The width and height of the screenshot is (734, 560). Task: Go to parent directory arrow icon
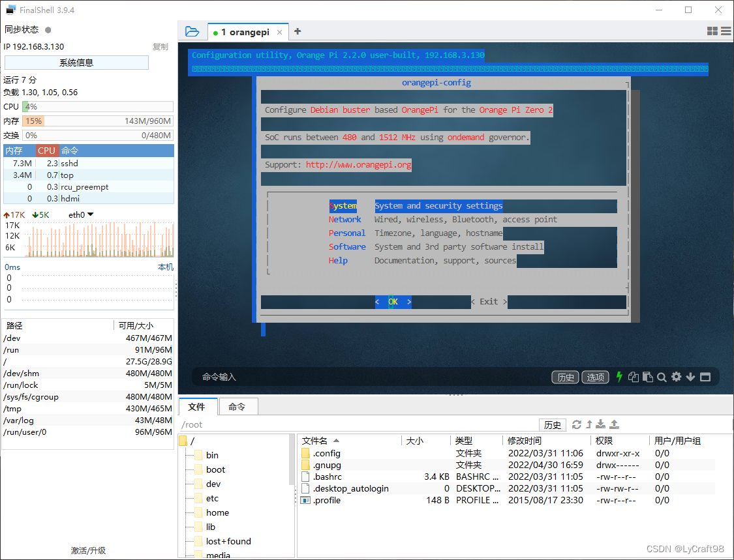[589, 424]
